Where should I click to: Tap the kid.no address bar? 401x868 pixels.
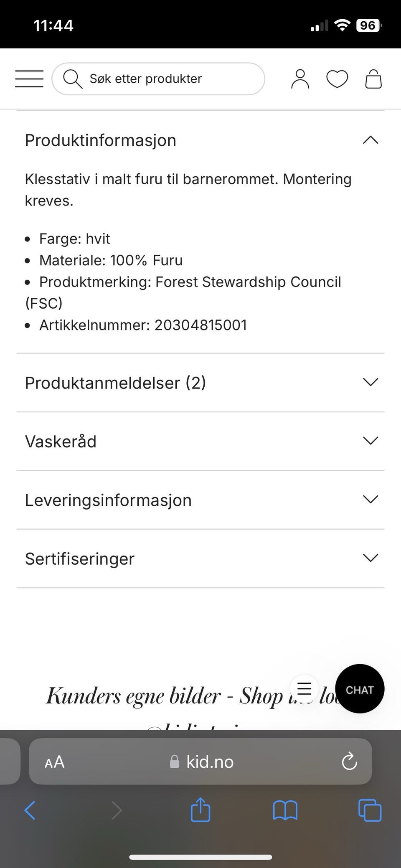[200, 761]
